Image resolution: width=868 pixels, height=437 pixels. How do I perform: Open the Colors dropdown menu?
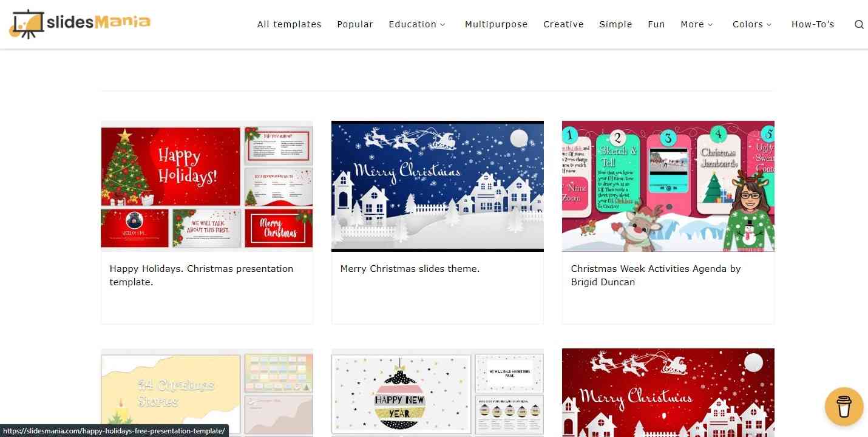752,24
